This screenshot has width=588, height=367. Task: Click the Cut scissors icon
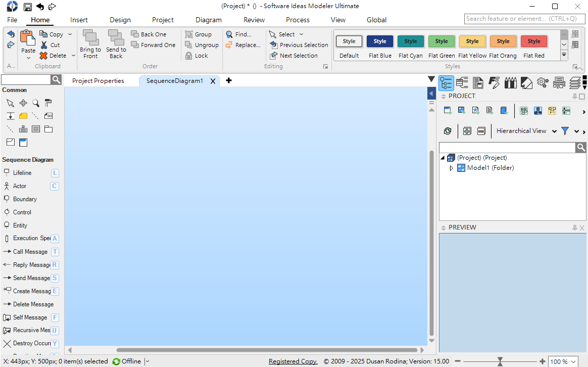pyautogui.click(x=44, y=45)
